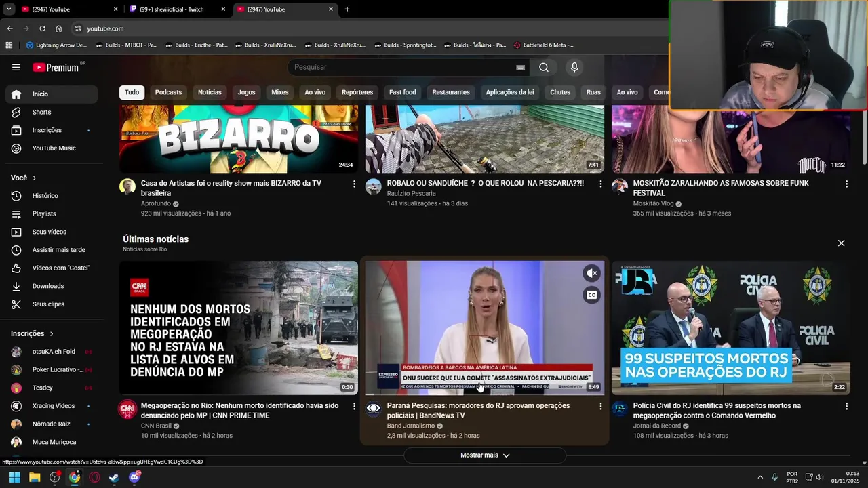Select the Jogos filter chip
The height and width of the screenshot is (488, 868).
pyautogui.click(x=246, y=92)
